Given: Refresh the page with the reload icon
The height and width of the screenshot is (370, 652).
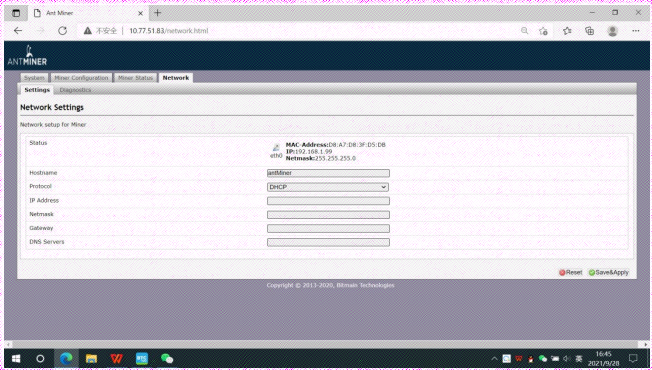Looking at the screenshot, I should tap(62, 31).
